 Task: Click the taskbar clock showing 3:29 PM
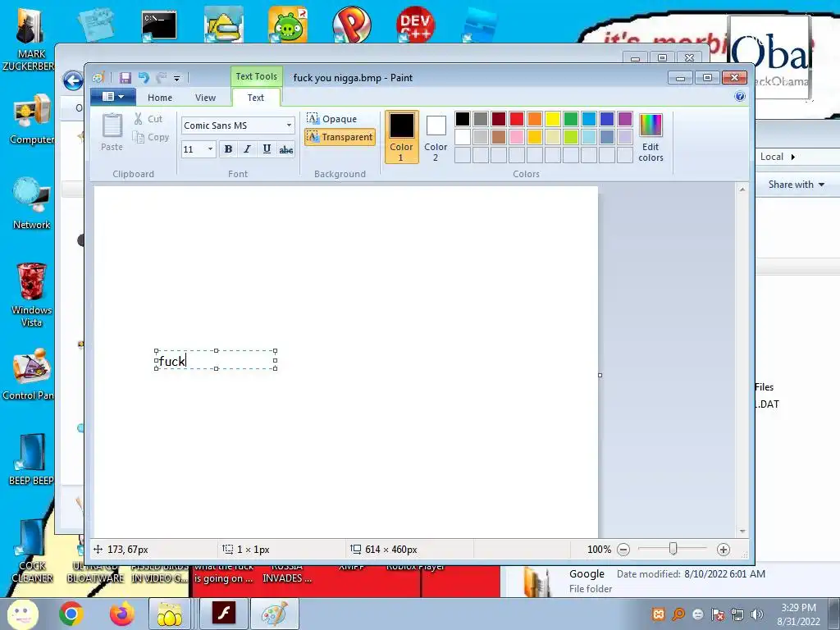tap(798, 614)
